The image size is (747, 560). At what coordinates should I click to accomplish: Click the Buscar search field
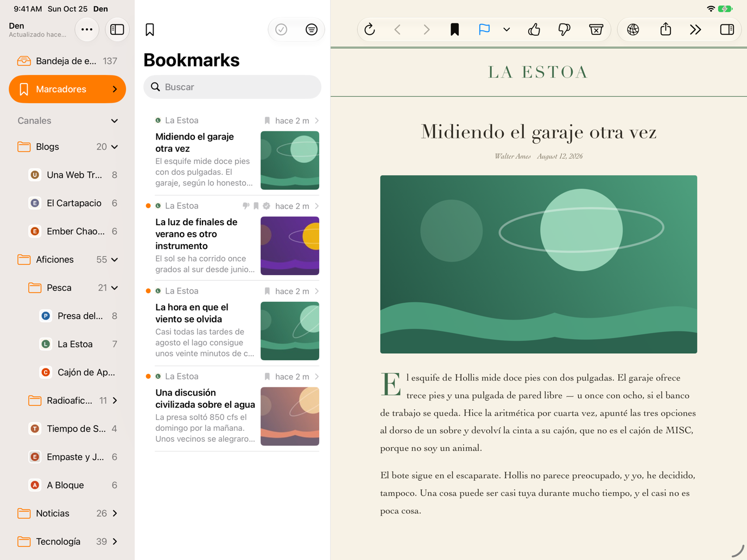point(232,87)
